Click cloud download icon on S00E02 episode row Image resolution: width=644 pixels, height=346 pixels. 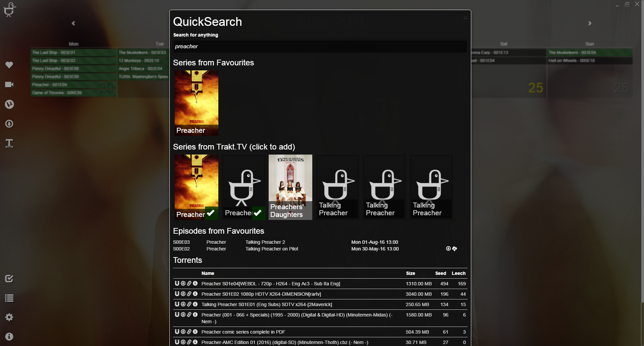(454, 248)
